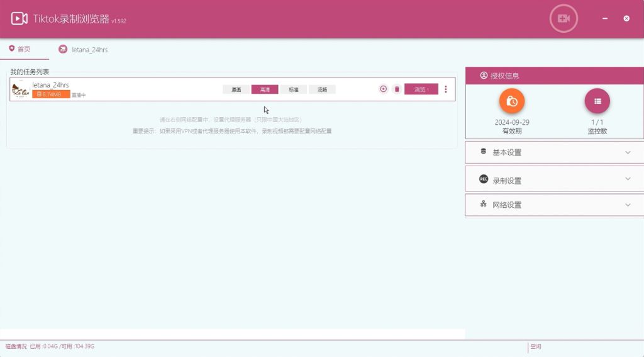
Task: Click the 磁盘情况 disk status text
Action: [50, 346]
